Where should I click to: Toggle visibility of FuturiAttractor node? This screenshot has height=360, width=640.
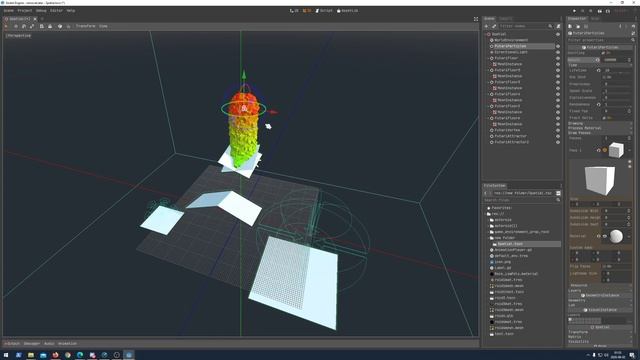click(x=558, y=136)
